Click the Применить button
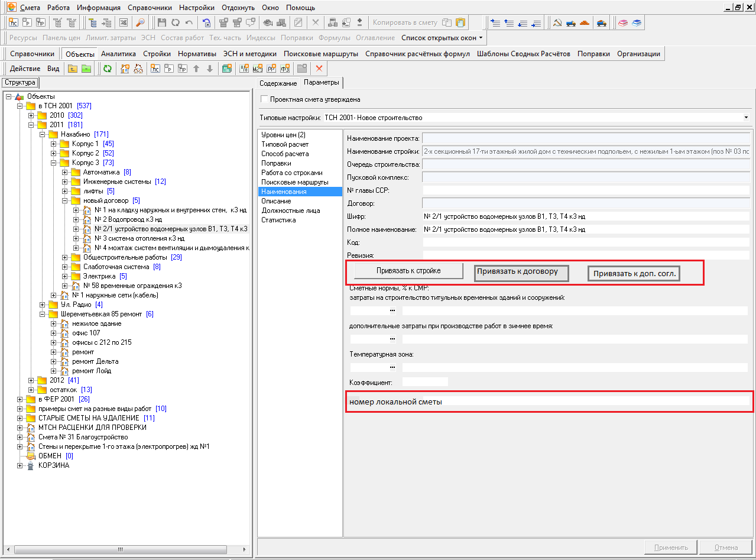This screenshot has width=756, height=560. click(671, 548)
